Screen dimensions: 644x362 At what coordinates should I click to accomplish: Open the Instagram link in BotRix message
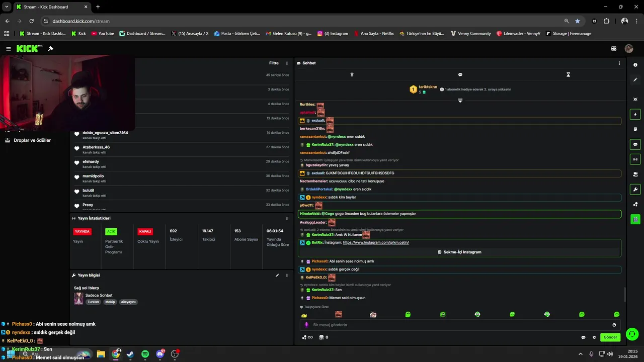[376, 243]
